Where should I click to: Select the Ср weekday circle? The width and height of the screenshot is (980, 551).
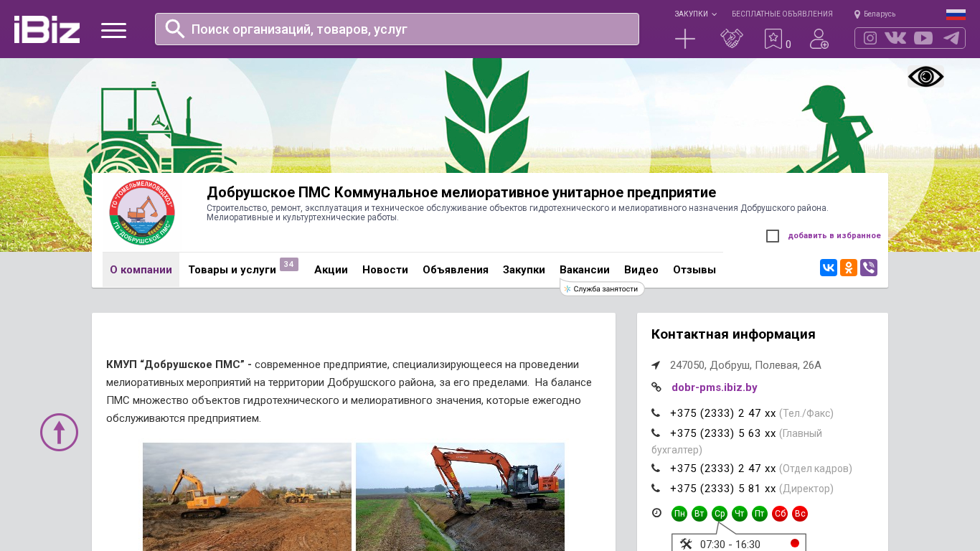pyautogui.click(x=720, y=514)
